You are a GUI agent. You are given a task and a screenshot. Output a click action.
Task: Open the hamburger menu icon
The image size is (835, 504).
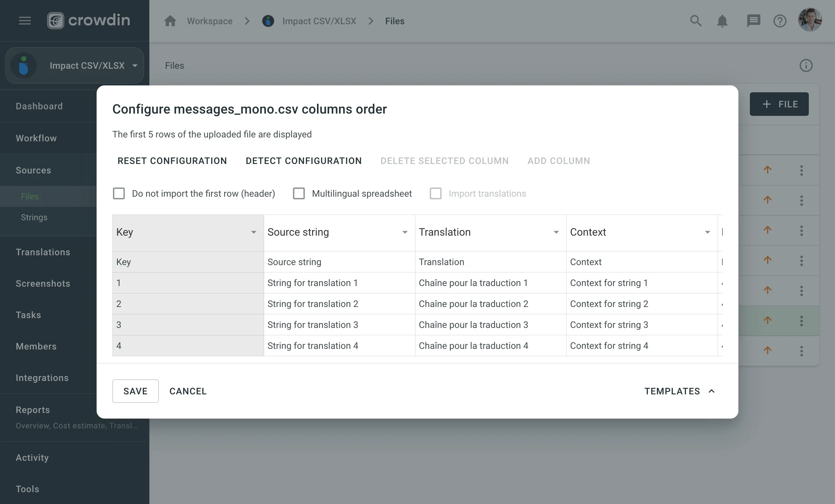point(25,21)
